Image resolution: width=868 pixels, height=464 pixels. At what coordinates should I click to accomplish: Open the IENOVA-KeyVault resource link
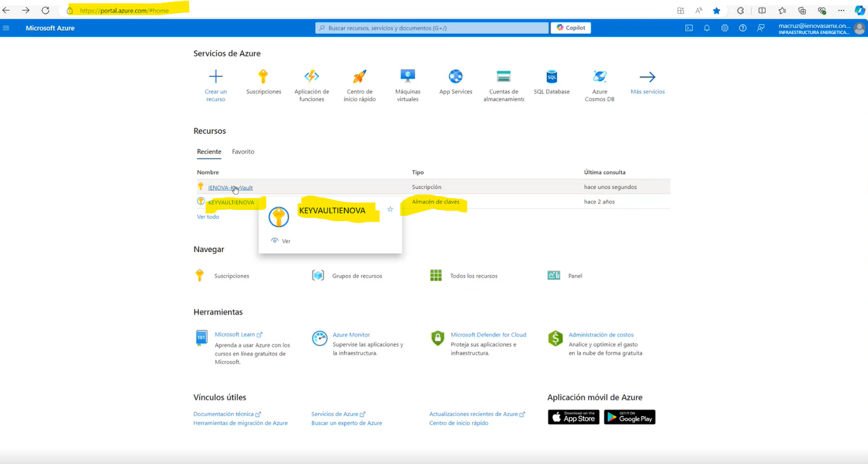231,188
